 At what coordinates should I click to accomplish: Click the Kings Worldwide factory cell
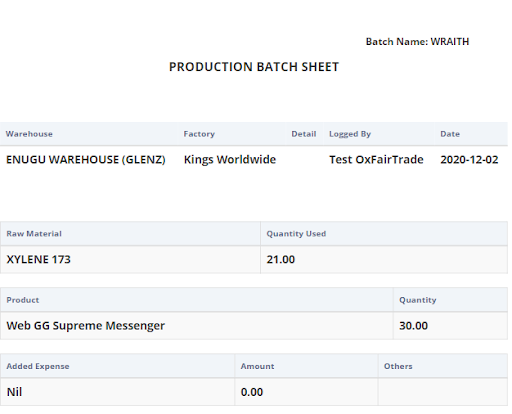coord(230,160)
